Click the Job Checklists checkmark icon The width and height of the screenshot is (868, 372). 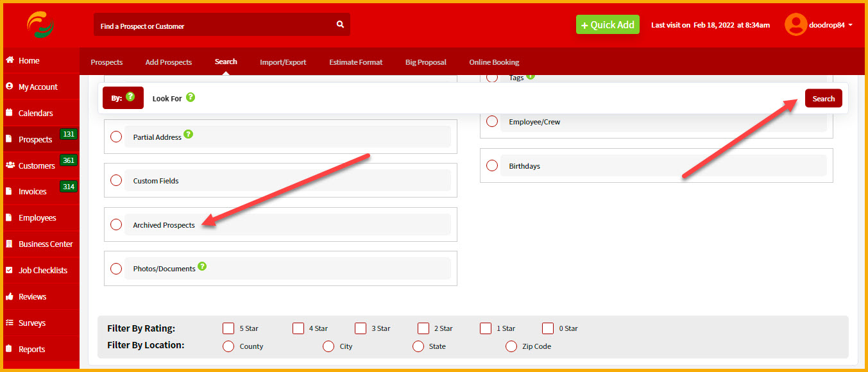9,270
